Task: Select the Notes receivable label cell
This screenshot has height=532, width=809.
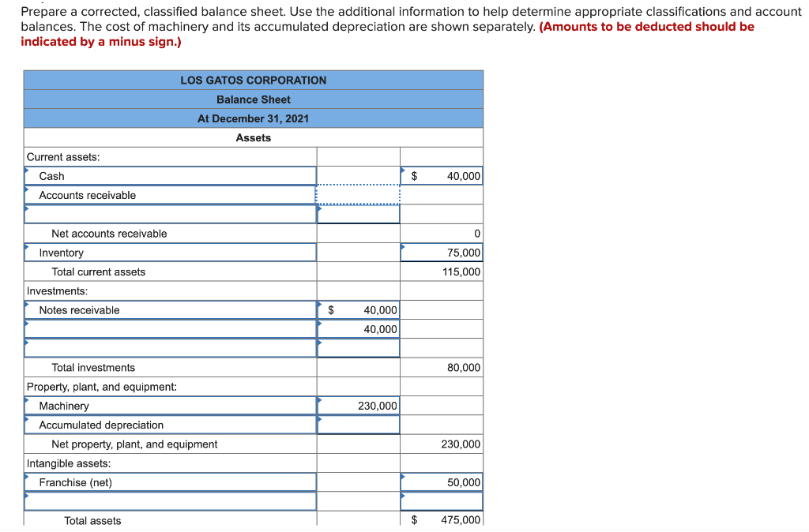Action: (x=170, y=310)
